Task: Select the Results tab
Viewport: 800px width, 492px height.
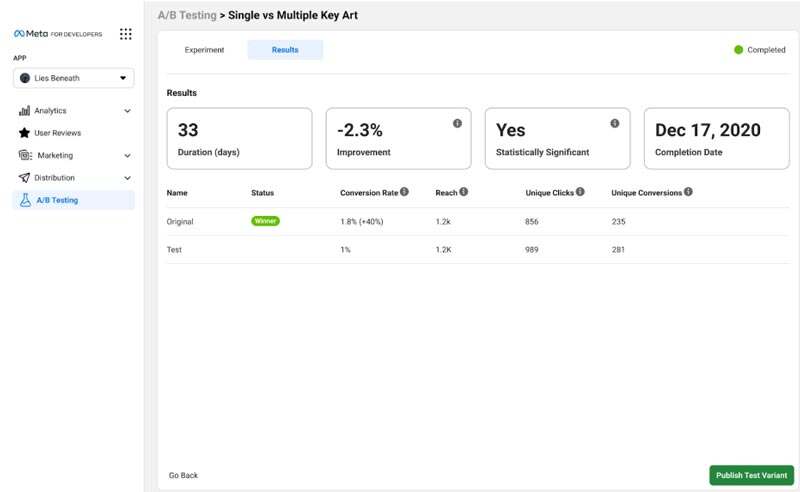Action: [285, 50]
